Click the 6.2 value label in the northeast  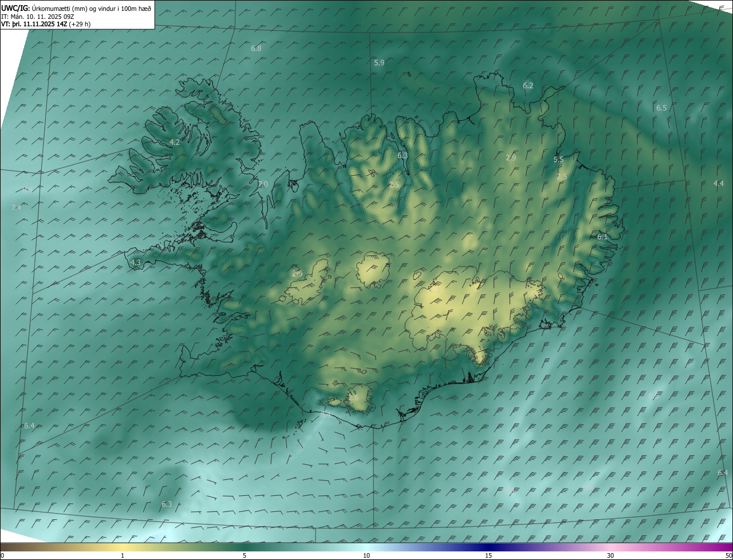pos(528,86)
